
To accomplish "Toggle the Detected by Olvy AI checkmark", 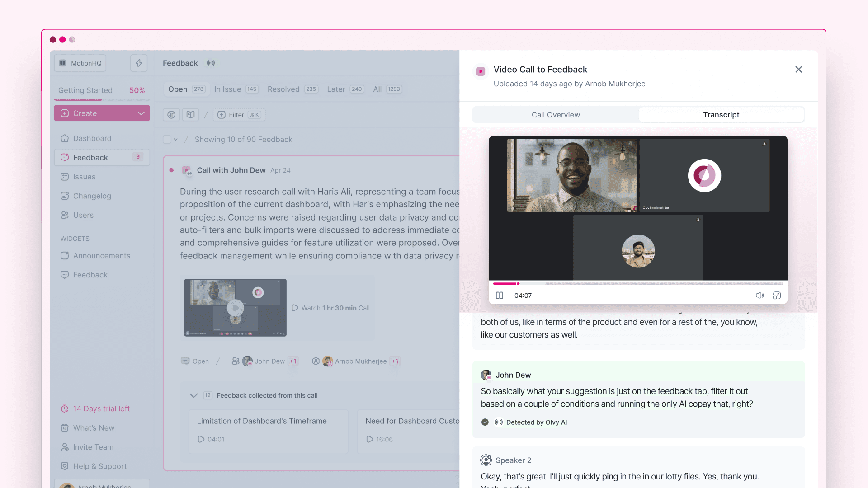I will click(x=485, y=422).
